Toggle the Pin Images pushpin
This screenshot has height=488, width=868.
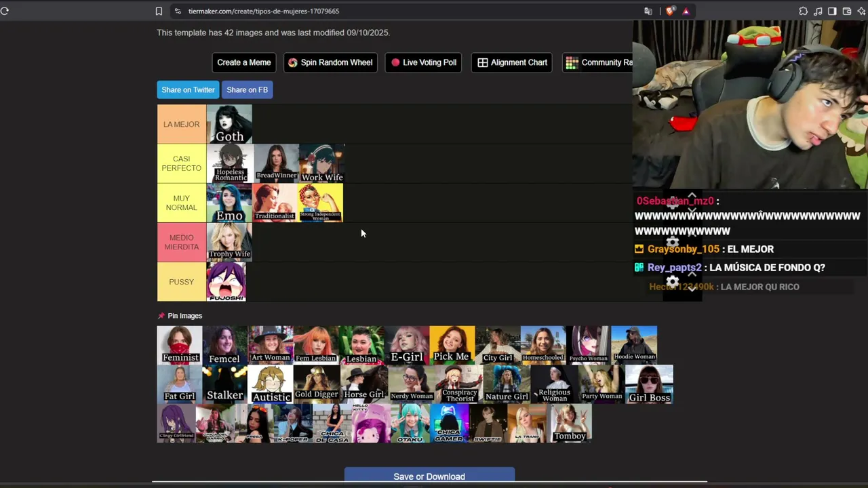[x=161, y=316]
